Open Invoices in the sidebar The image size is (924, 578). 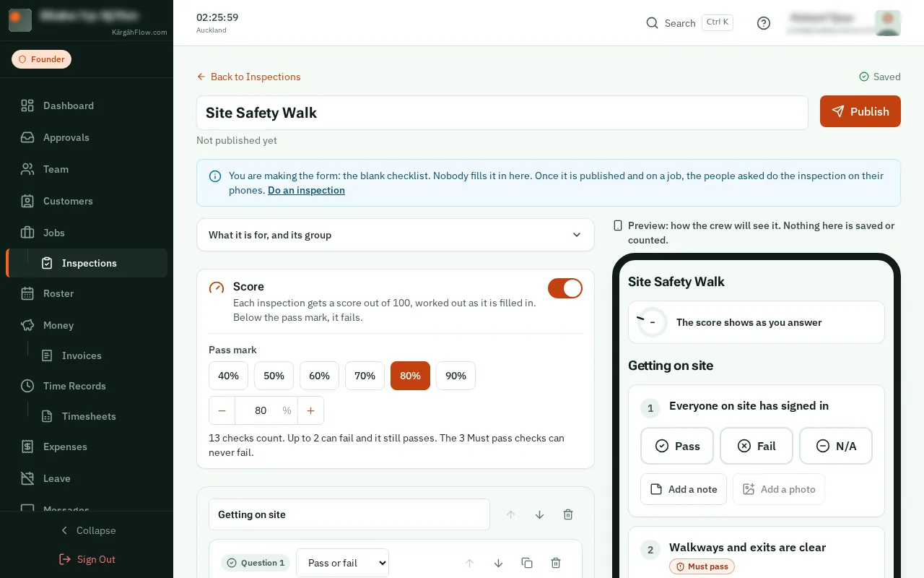click(x=87, y=355)
